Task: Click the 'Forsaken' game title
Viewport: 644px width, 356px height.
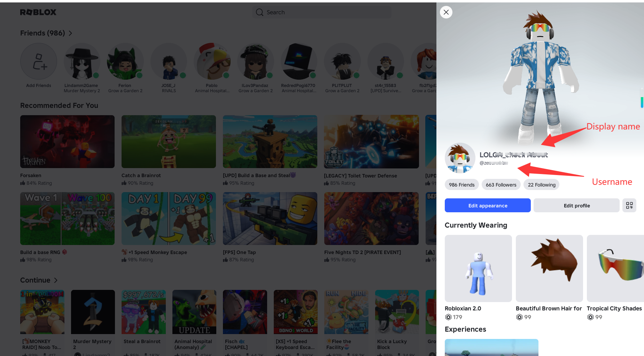Action: (31, 175)
